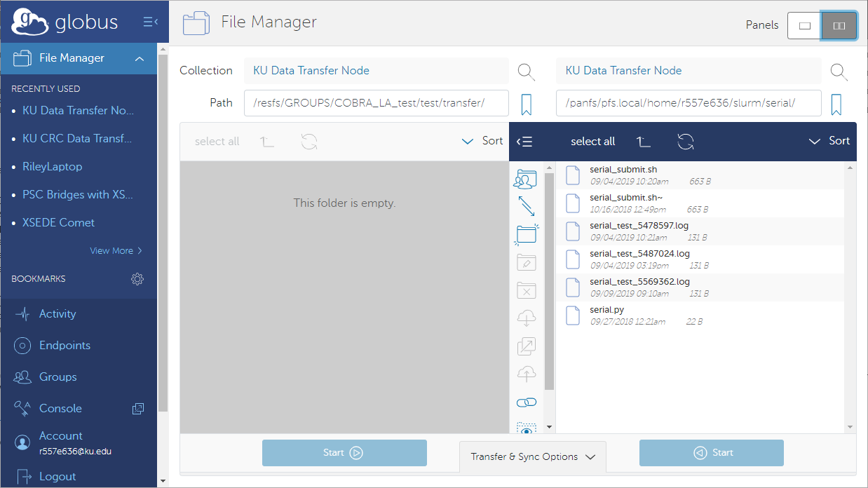The image size is (868, 488).
Task: Open recently used KU Data Transfer Node
Action: pos(79,111)
